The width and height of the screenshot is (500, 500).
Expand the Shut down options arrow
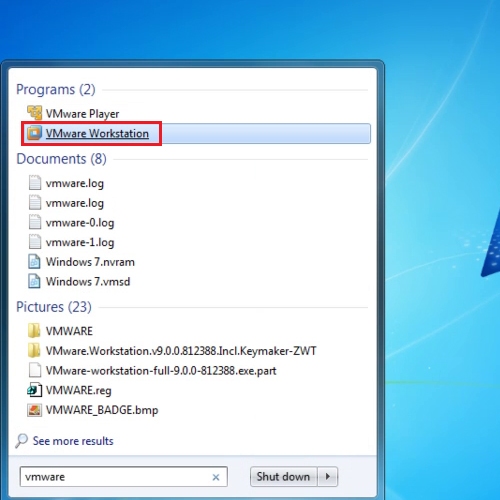[x=328, y=476]
